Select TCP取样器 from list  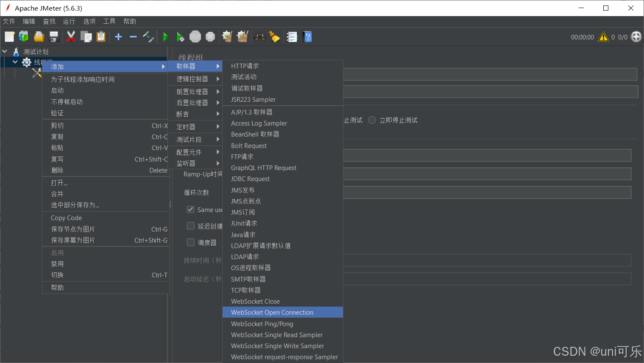pos(283,290)
